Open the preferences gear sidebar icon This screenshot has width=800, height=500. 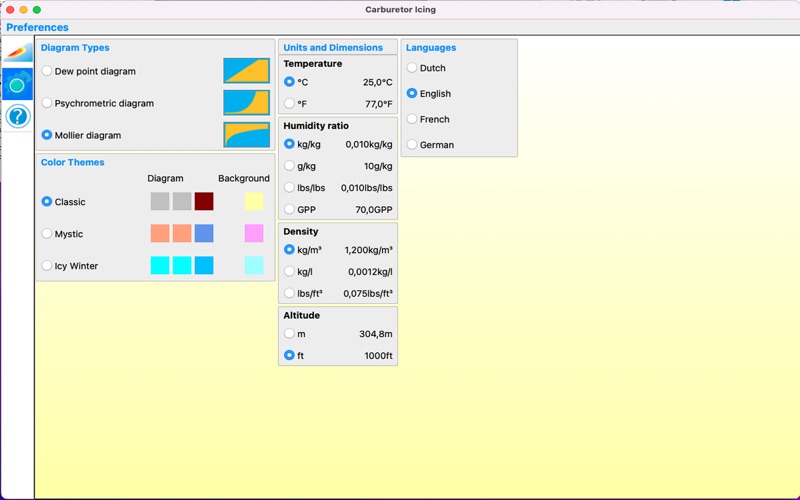[x=18, y=84]
